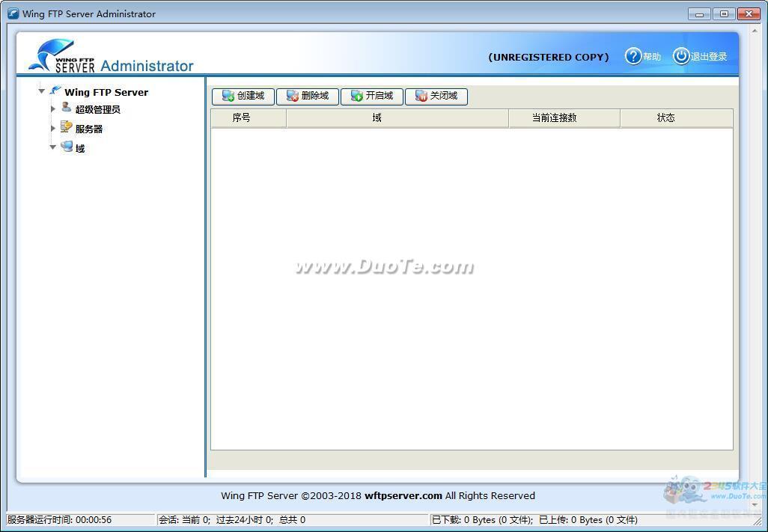Select 超级管理员 in the tree
This screenshot has height=532, width=768.
point(97,110)
